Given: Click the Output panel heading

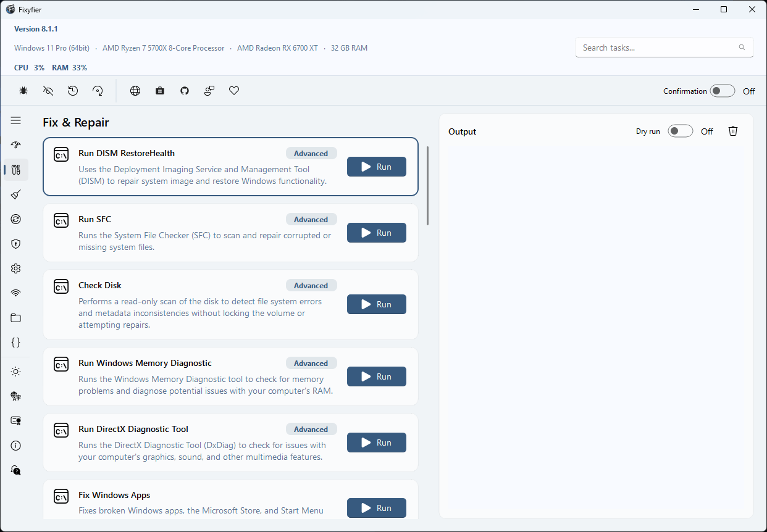Looking at the screenshot, I should point(463,131).
